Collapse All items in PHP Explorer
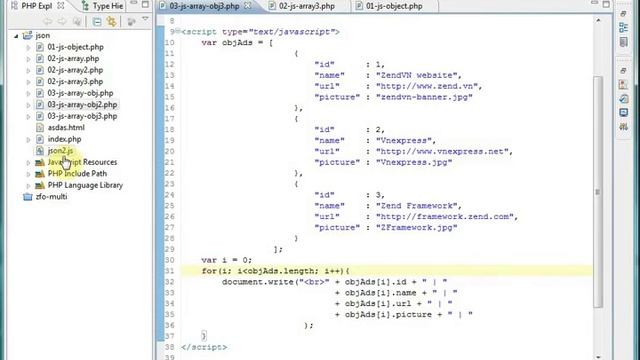Viewport: 640px width, 360px height. pos(97,22)
